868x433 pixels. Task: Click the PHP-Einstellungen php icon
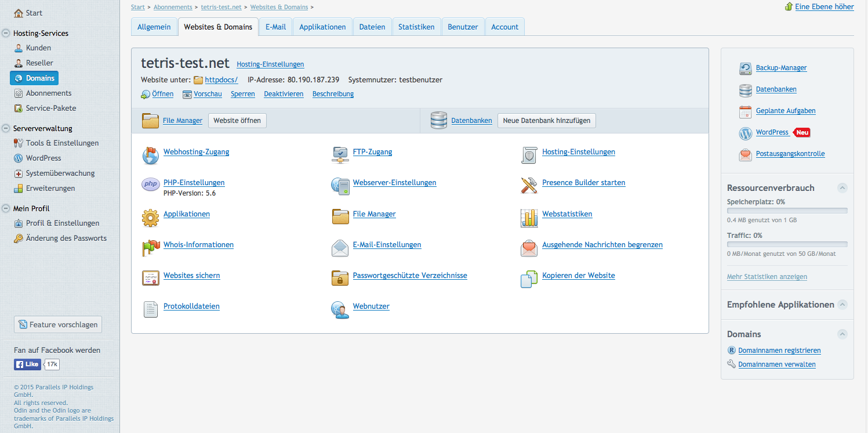[150, 185]
